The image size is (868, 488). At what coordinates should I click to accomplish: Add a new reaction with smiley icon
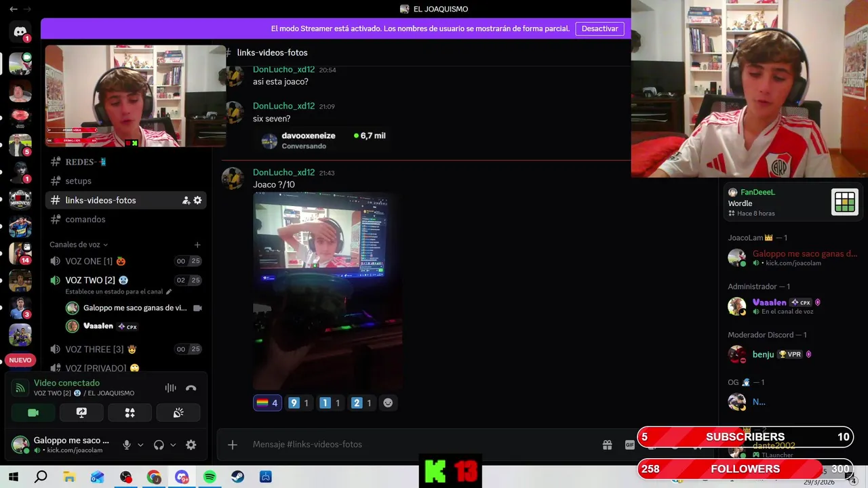pos(388,403)
